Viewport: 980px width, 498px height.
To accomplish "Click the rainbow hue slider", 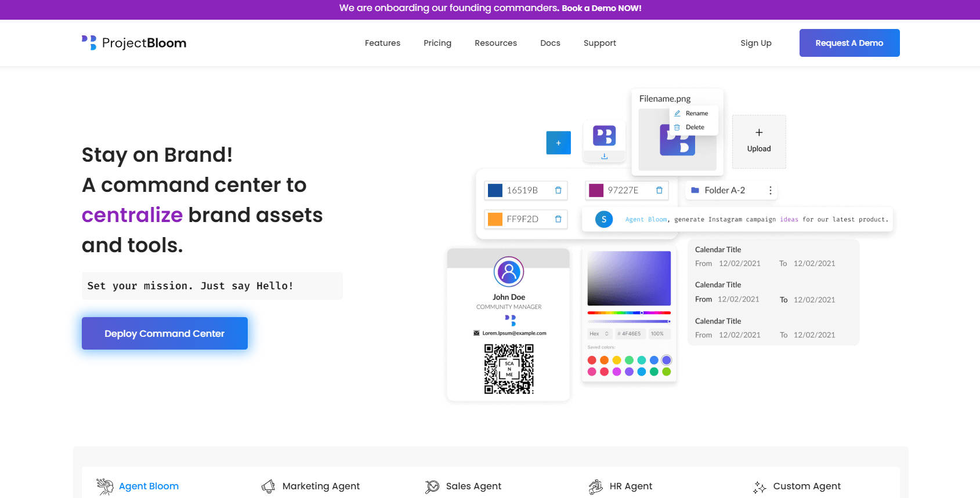I will (x=629, y=313).
